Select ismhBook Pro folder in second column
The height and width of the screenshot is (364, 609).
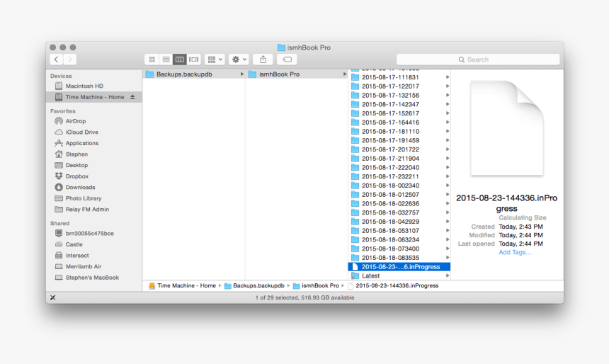(x=297, y=74)
